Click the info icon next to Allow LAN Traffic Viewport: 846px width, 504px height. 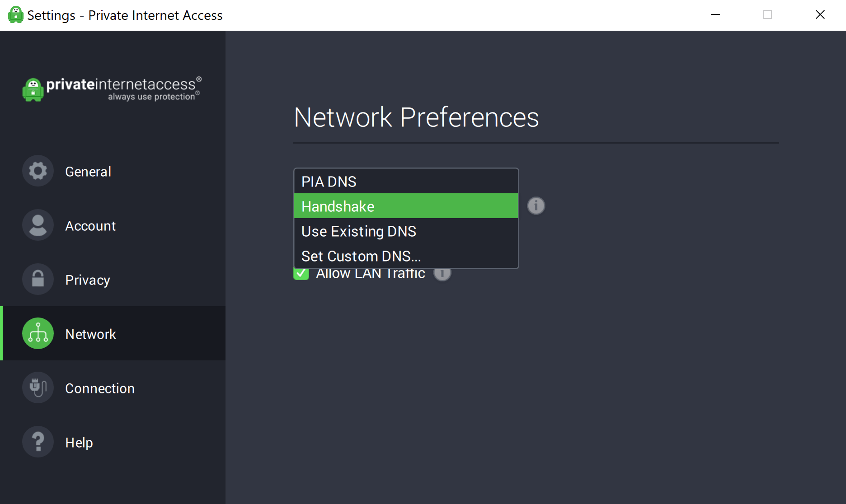click(x=442, y=274)
